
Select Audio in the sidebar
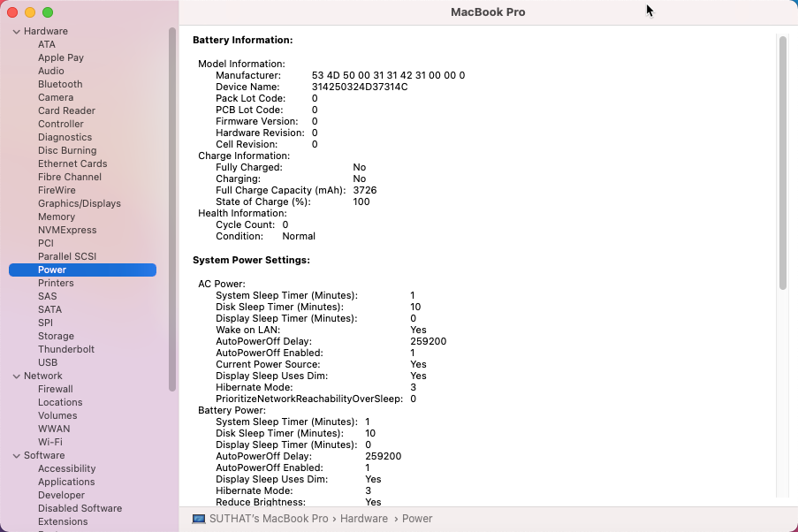pyautogui.click(x=51, y=71)
